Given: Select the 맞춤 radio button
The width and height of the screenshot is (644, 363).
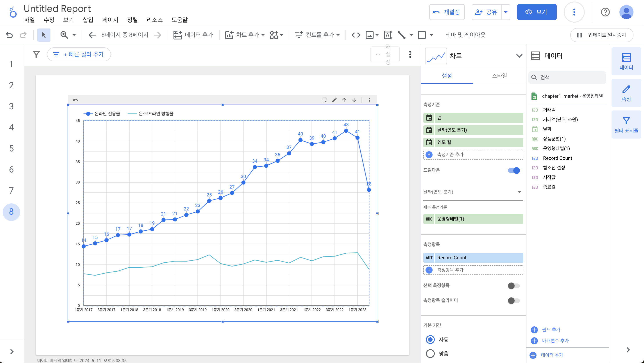Looking at the screenshot, I should click(x=430, y=353).
